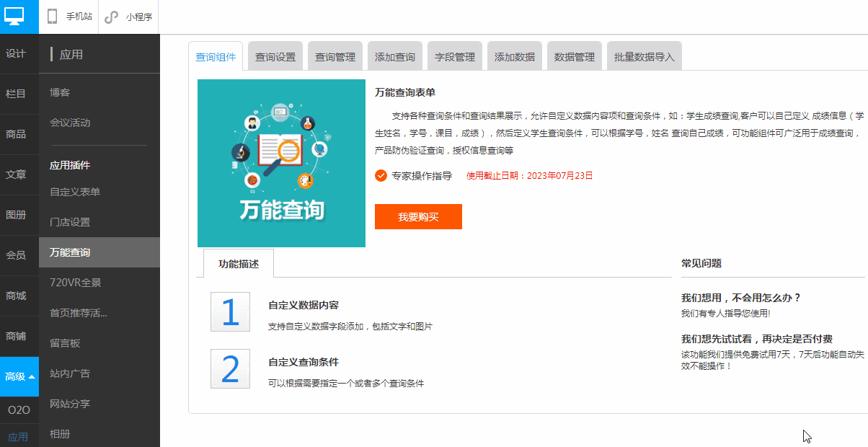This screenshot has height=447, width=868.
Task: Open 自定义表单 in the sidebar
Action: (75, 192)
